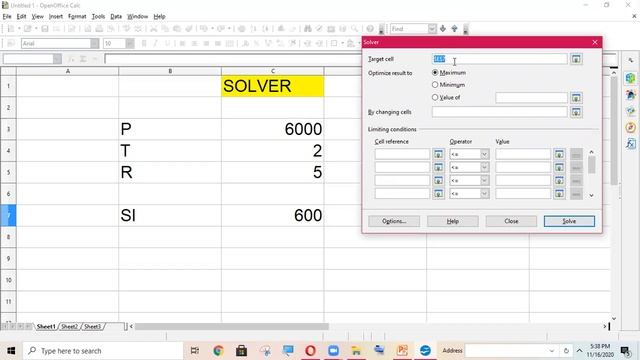Viewport: 640px width, 360px height.
Task: Open the Insert menu
Action: [56, 16]
